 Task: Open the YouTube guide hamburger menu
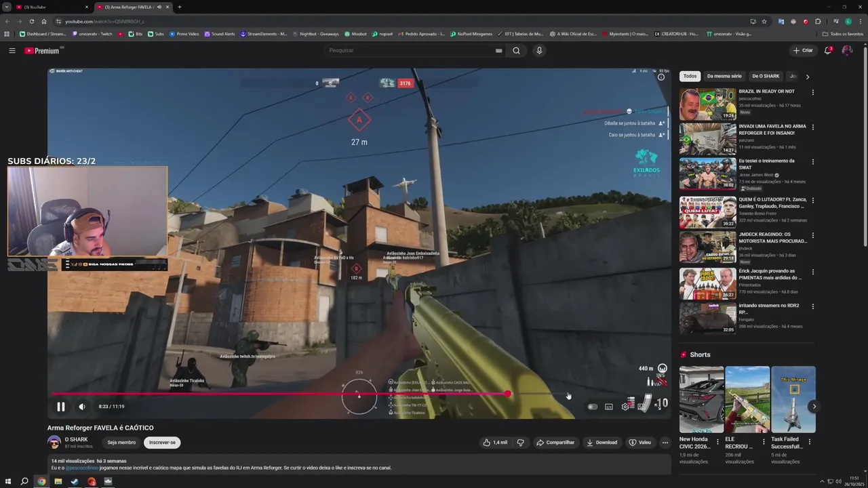point(12,51)
